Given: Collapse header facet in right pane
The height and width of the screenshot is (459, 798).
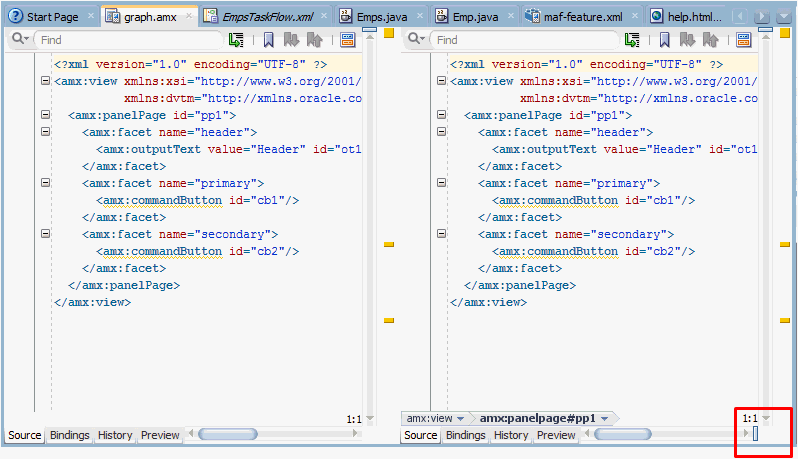Looking at the screenshot, I should [441, 132].
